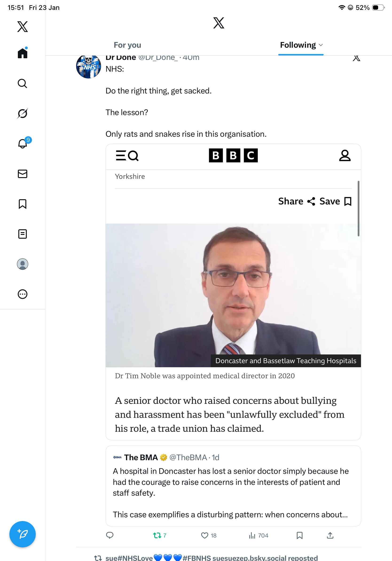Open Lists icon in sidebar
This screenshot has height=561, width=392.
[23, 234]
